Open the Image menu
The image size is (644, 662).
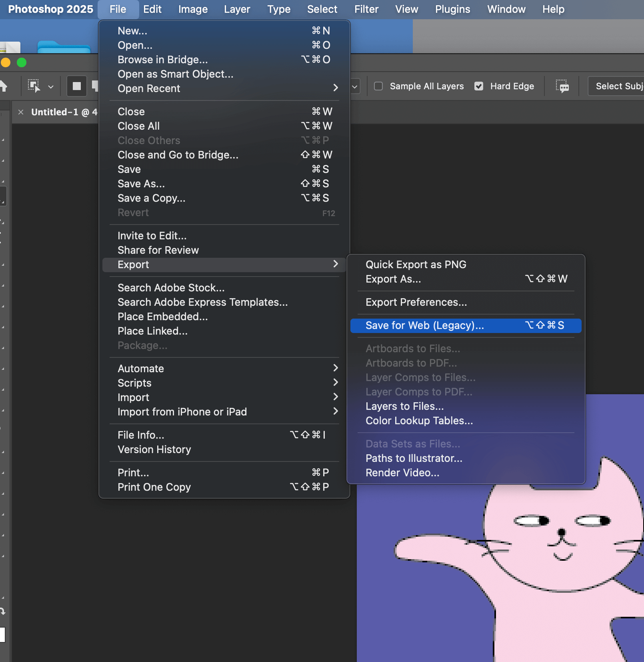(x=193, y=9)
